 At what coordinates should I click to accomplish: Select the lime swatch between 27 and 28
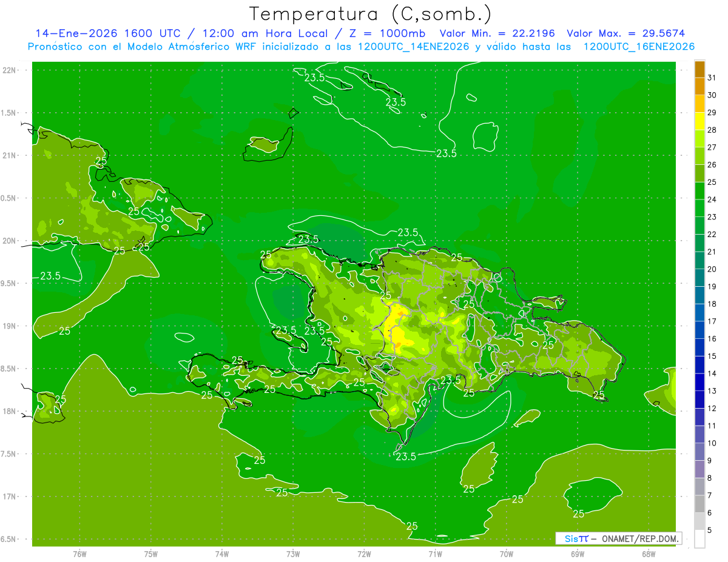pyautogui.click(x=699, y=138)
